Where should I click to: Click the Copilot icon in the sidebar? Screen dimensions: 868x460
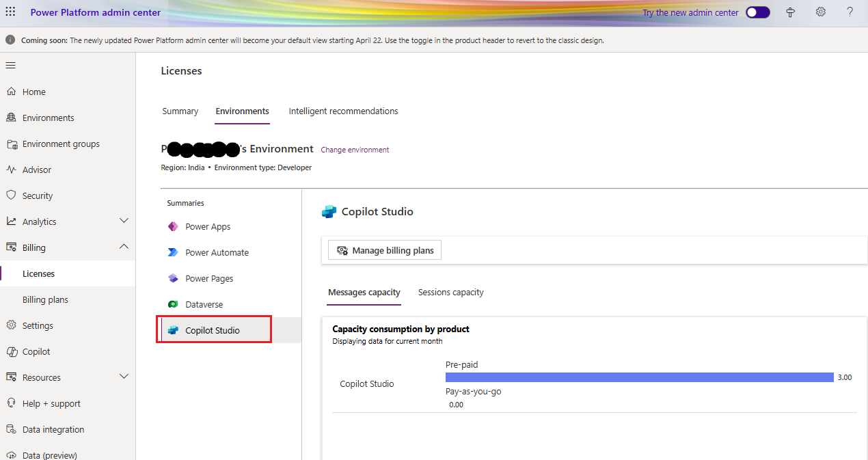(11, 351)
